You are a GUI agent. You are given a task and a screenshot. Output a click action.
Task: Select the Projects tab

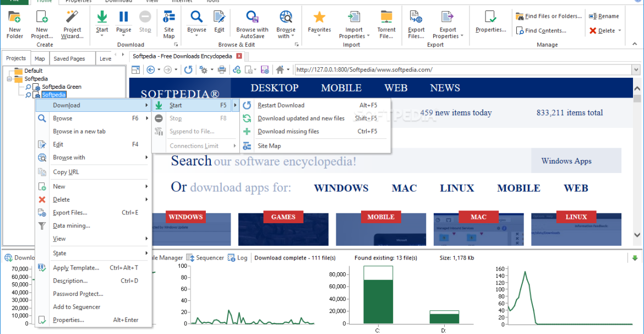click(16, 58)
